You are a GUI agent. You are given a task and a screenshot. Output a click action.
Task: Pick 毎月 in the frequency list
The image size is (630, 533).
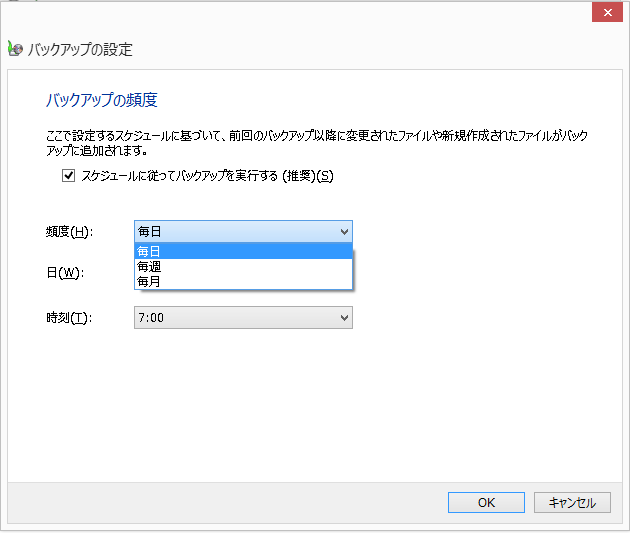(149, 281)
